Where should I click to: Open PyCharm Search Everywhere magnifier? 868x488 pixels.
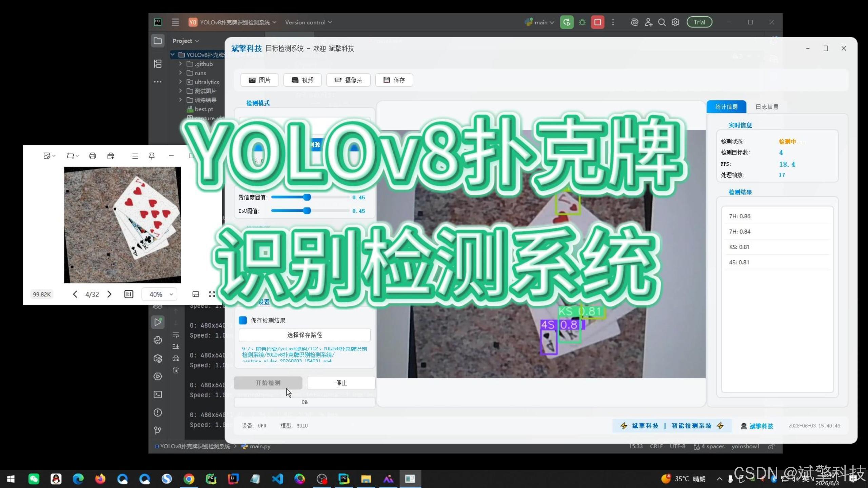click(662, 22)
